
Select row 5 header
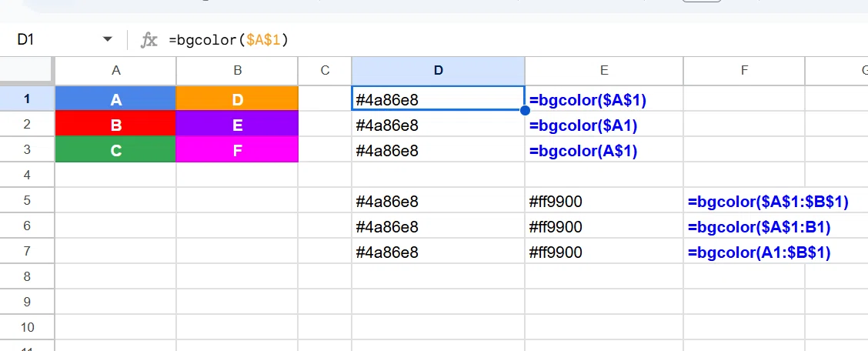(x=27, y=200)
